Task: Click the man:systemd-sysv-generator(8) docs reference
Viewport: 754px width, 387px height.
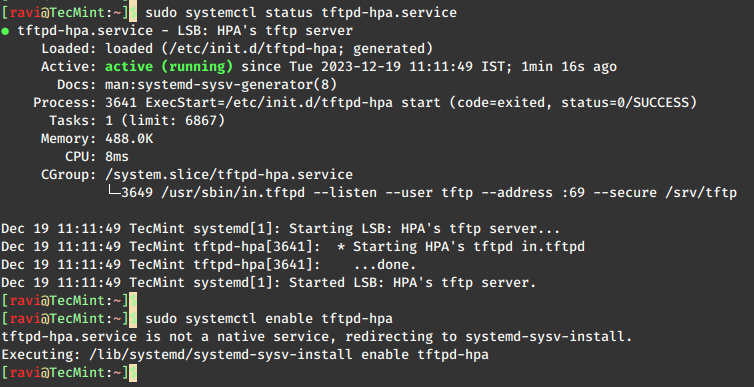Action: pyautogui.click(x=221, y=85)
